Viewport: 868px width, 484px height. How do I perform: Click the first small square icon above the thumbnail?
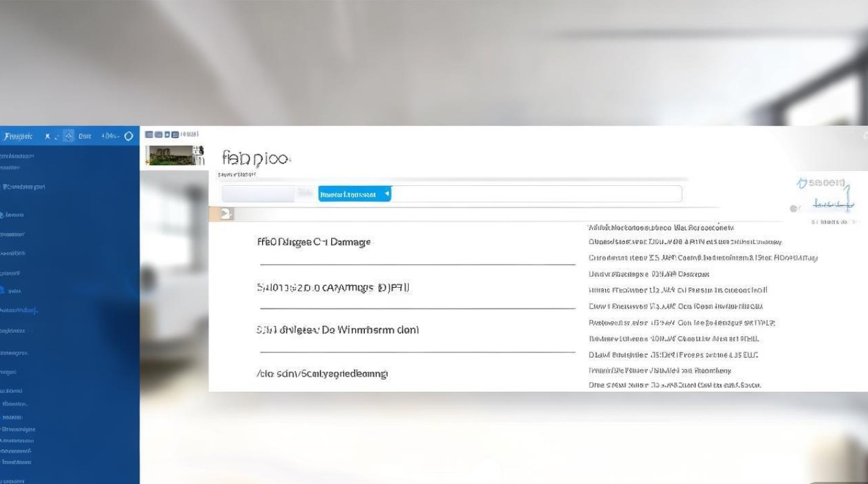[149, 134]
